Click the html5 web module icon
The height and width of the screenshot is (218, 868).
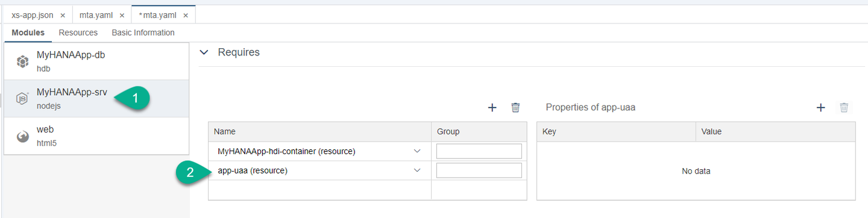(x=22, y=137)
